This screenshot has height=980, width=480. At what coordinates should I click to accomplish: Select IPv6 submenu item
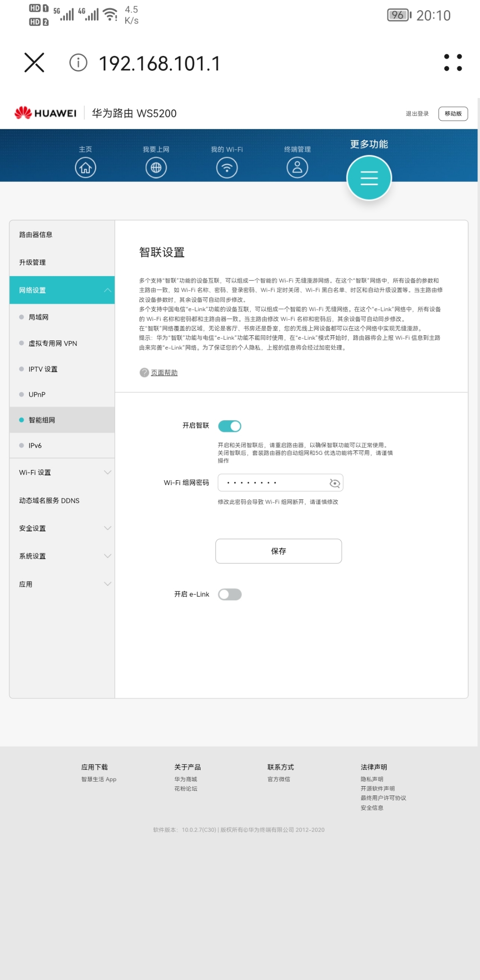pyautogui.click(x=62, y=446)
